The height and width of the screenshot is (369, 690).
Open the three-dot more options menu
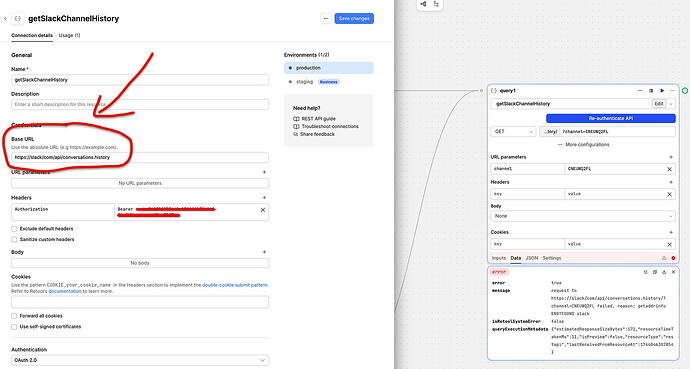[326, 18]
